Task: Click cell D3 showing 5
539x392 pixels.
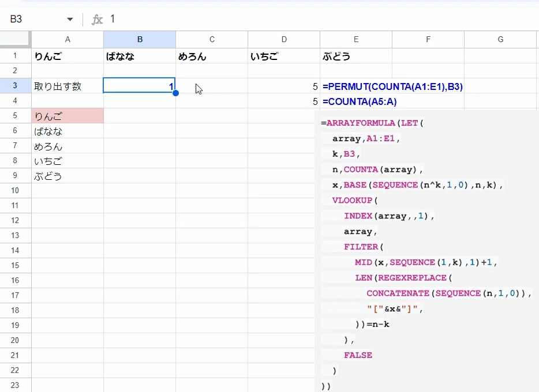Action: (x=284, y=86)
